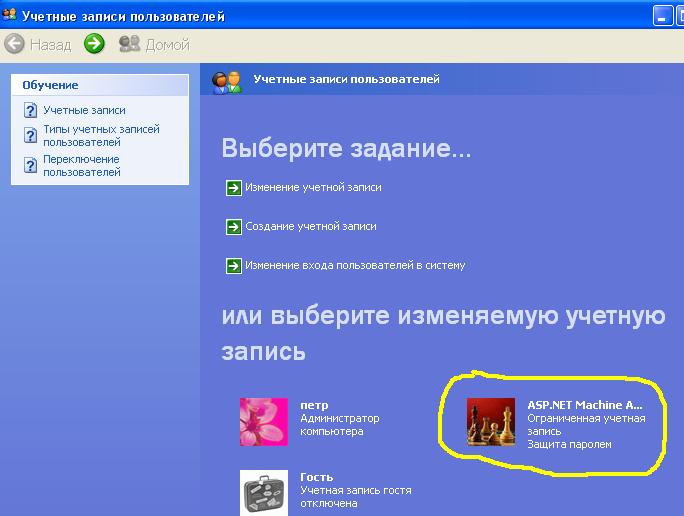Click help icon beside 'Переключение пользователей'
The height and width of the screenshot is (516, 684).
30,165
